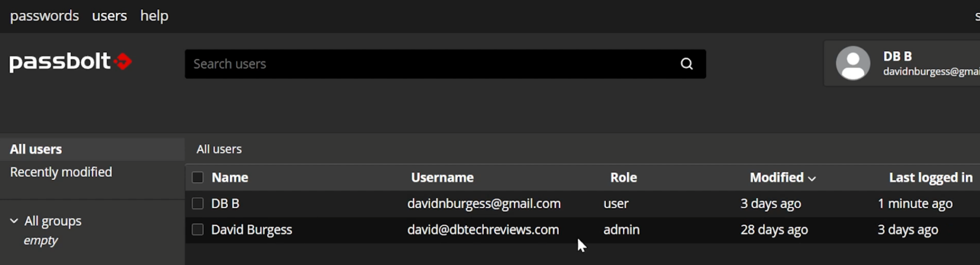The height and width of the screenshot is (265, 980).
Task: Check the David Burgess user checkbox
Action: tap(198, 230)
